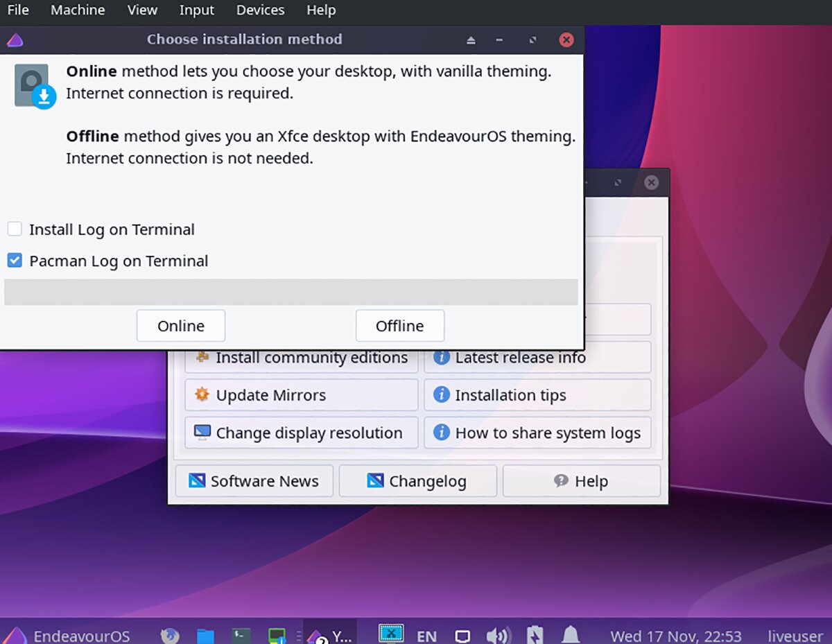Click the Update Mirrors button

[302, 395]
